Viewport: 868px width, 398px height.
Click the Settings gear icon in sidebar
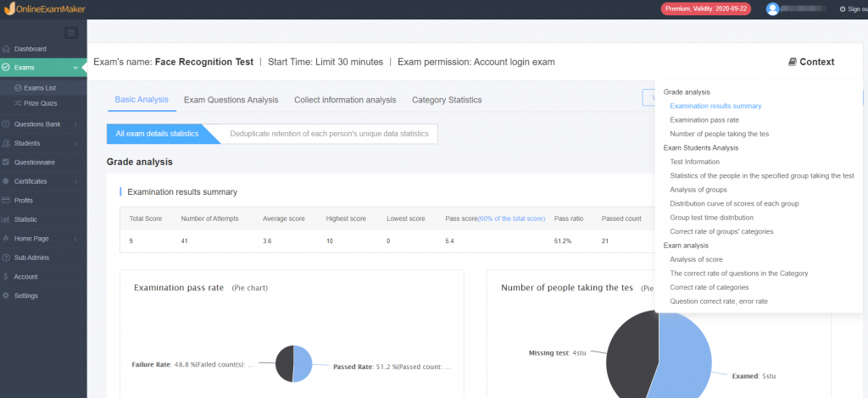[x=7, y=296]
